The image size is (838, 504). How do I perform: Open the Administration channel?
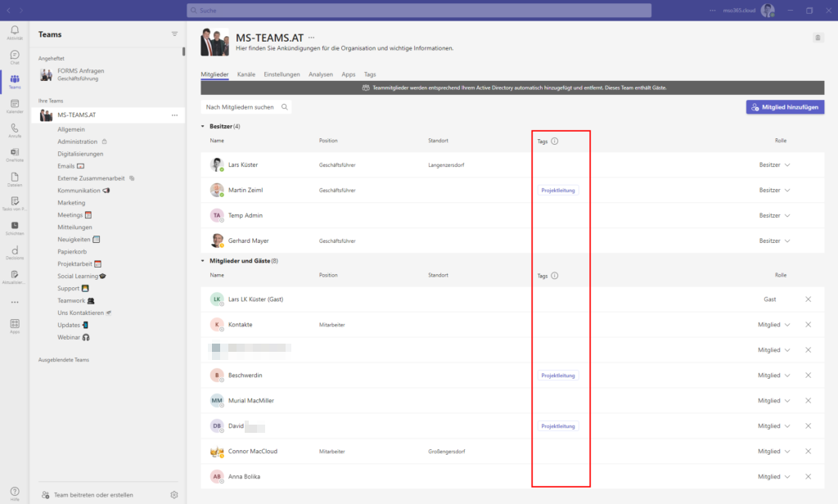78,142
